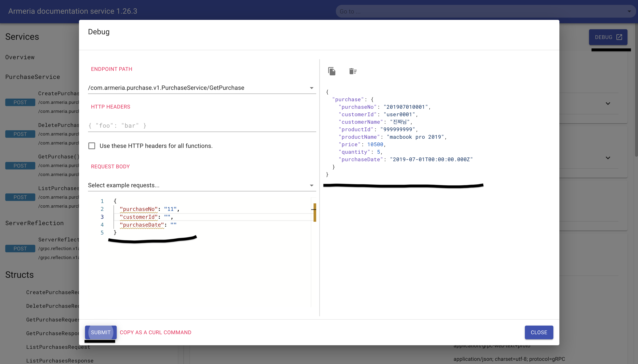Screen dimensions: 638x364
Task: Select Overview in the services sidebar
Action: tap(20, 57)
